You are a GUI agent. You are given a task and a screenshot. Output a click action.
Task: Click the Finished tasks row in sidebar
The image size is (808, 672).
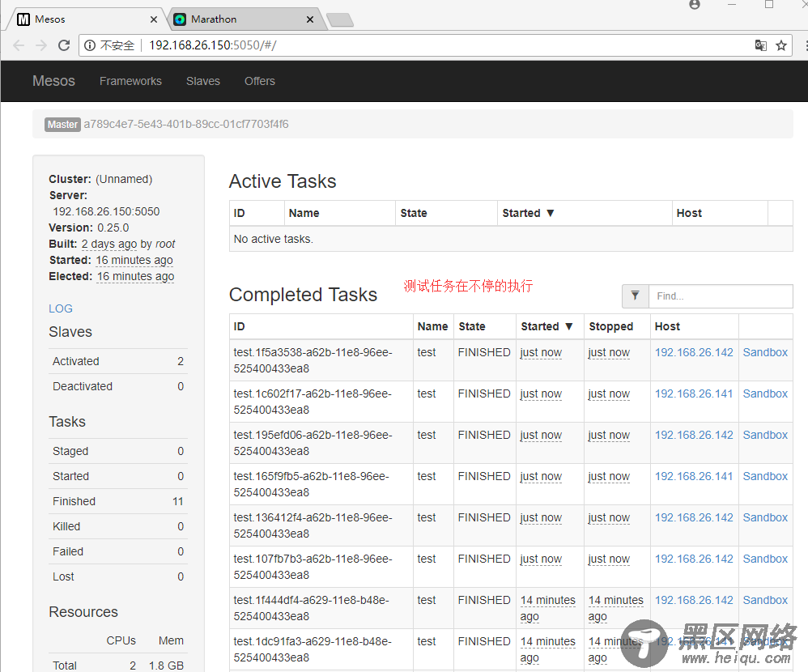(118, 501)
